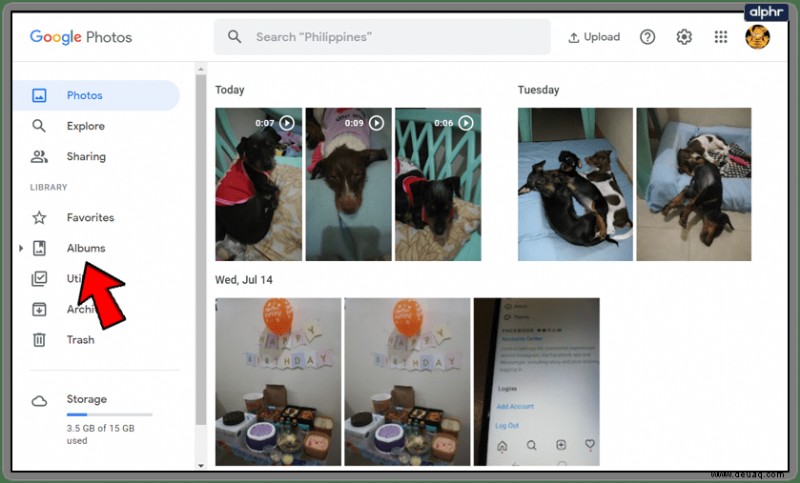This screenshot has width=800, height=483.
Task: Open Tuesday photo of dogs on floor cushion
Action: pyautogui.click(x=694, y=184)
